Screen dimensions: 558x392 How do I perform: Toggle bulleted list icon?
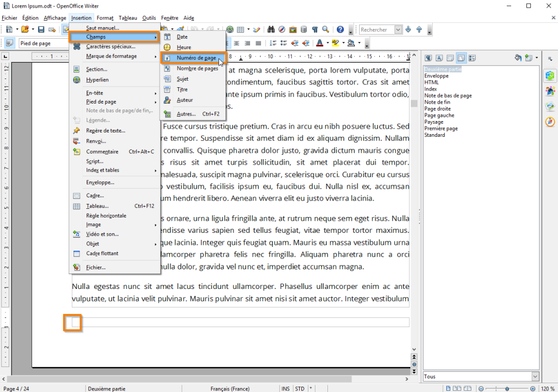pyautogui.click(x=283, y=43)
